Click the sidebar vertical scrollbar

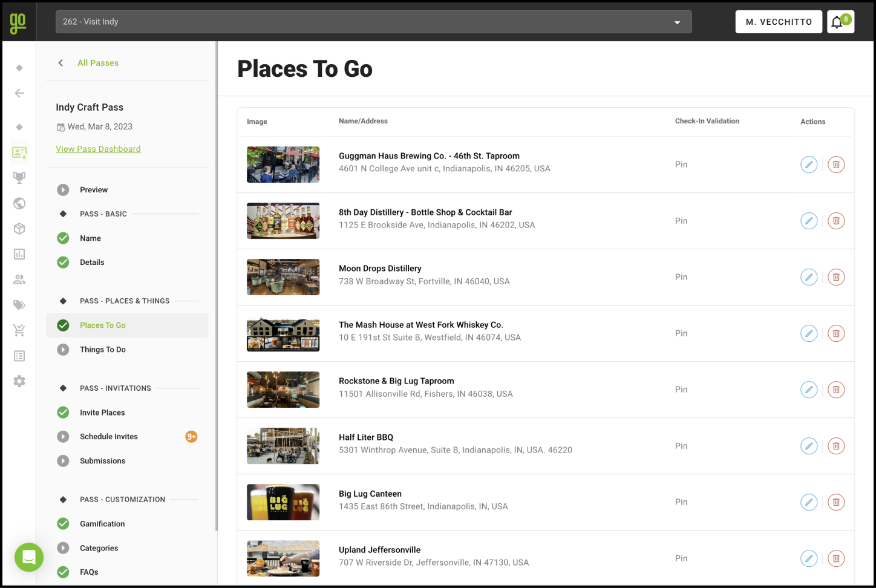(217, 286)
